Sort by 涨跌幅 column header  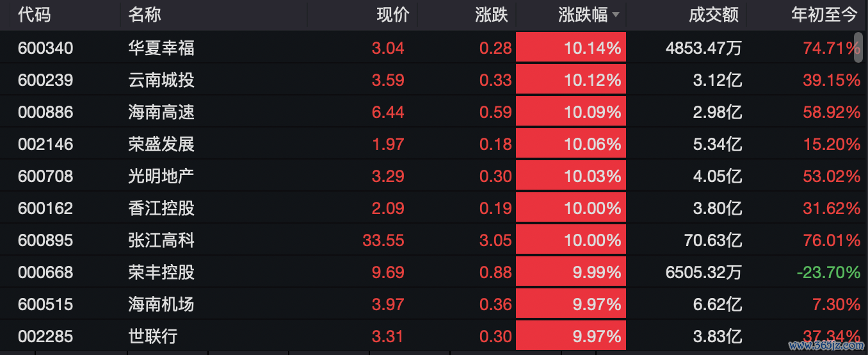(583, 15)
